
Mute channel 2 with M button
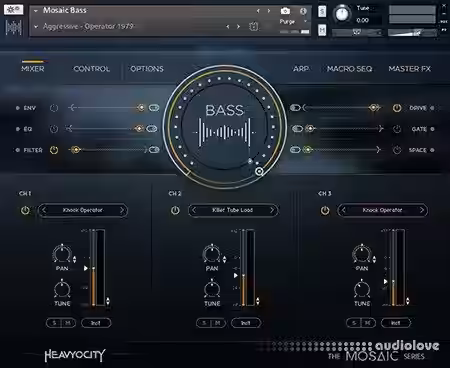tap(218, 323)
